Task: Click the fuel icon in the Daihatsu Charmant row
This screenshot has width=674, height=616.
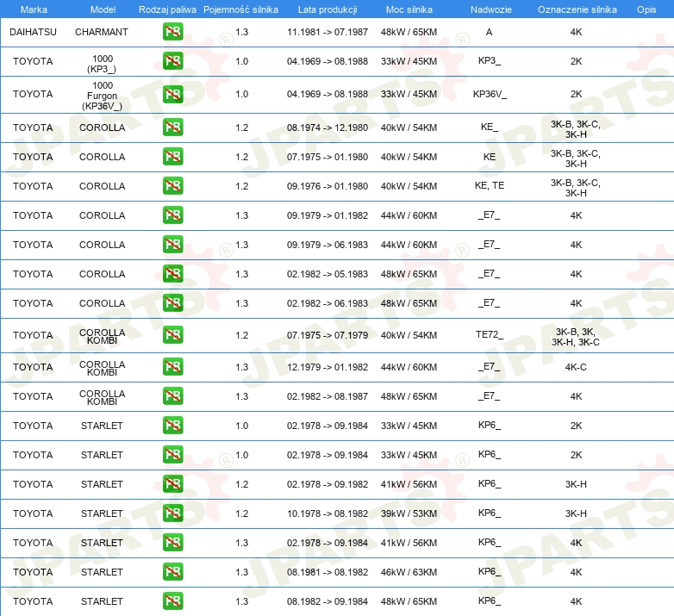Action: pyautogui.click(x=172, y=32)
